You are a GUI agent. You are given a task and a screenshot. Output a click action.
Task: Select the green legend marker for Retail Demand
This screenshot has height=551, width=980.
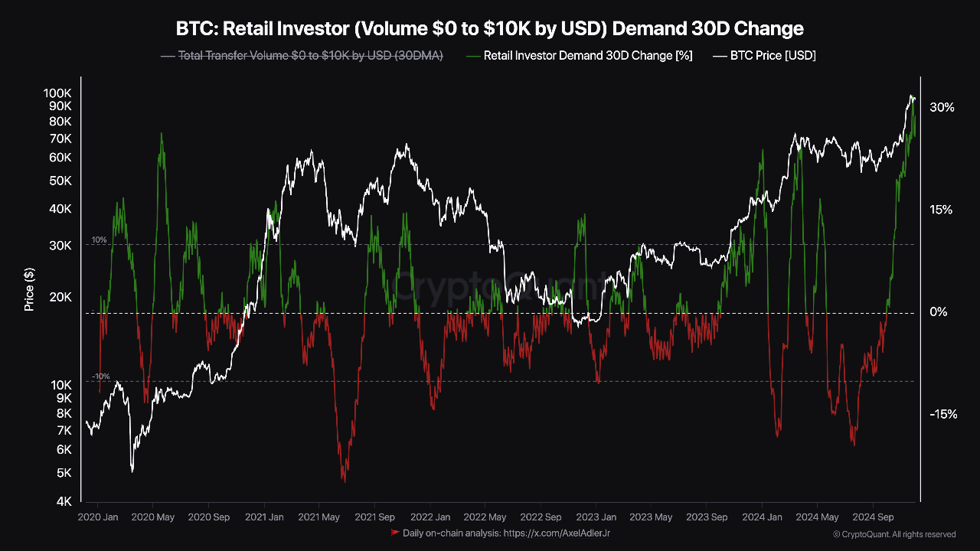[472, 55]
